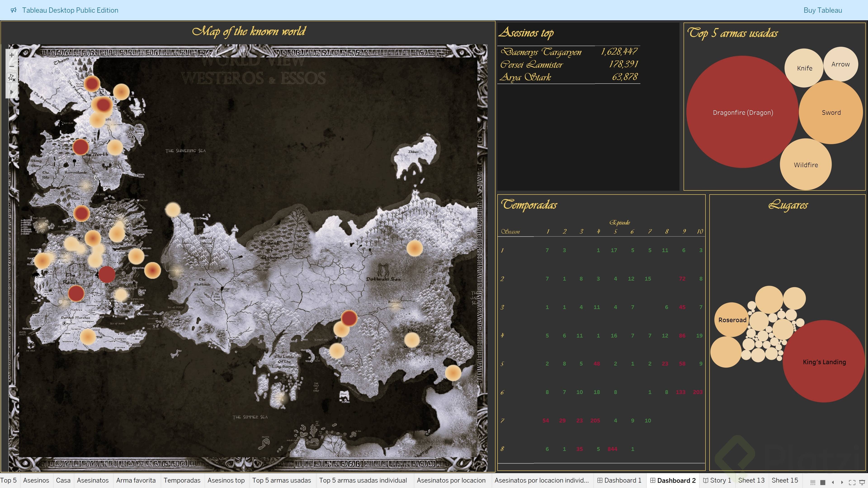Screen dimensions: 868x488
Task: Open the Dashboard 1 tab
Action: coord(619,481)
